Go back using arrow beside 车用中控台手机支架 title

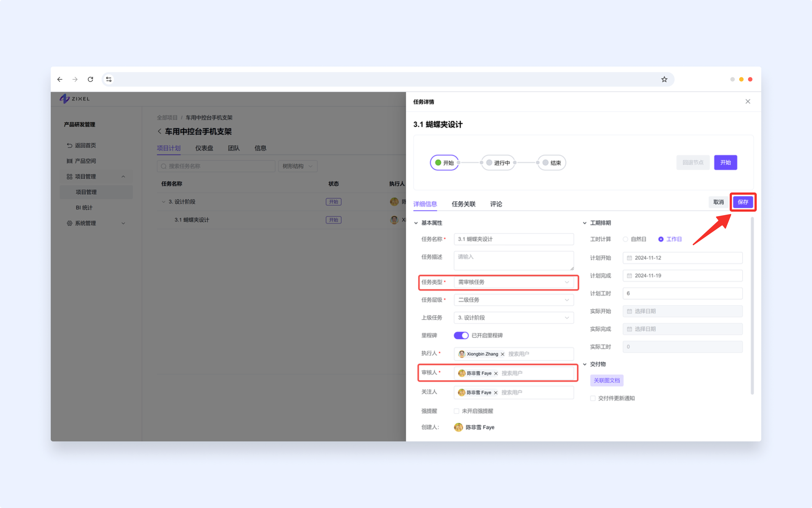(x=160, y=131)
